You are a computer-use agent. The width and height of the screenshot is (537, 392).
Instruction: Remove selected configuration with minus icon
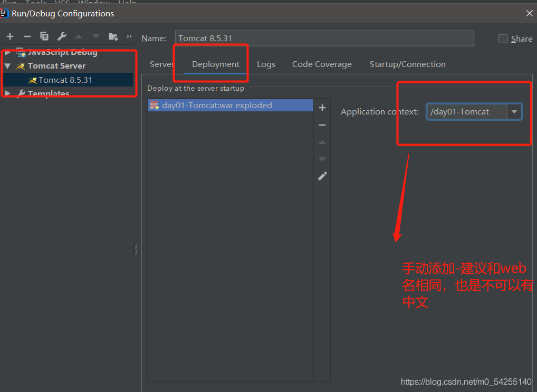(x=27, y=36)
